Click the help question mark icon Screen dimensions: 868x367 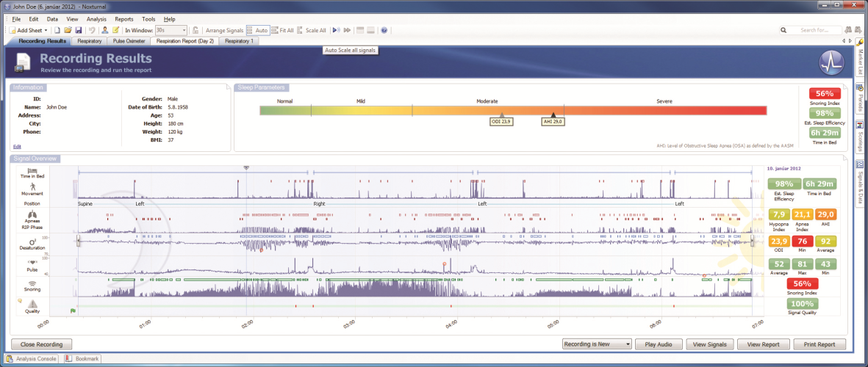click(384, 30)
